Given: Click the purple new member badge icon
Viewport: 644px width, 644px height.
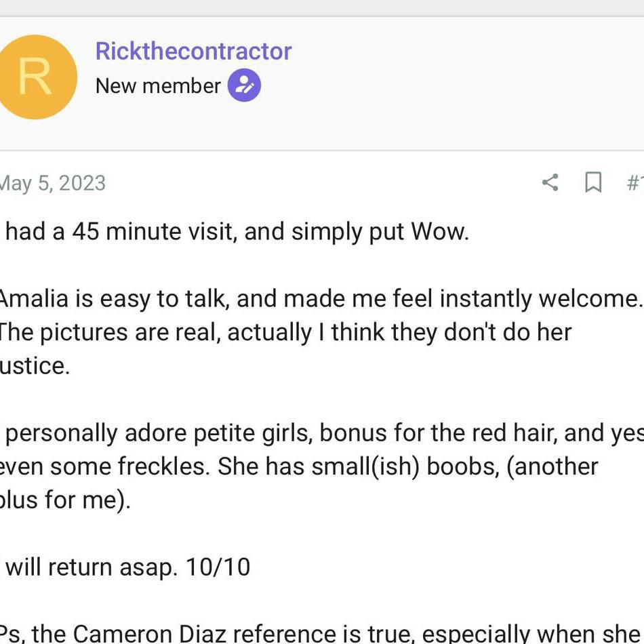Looking at the screenshot, I should point(244,85).
